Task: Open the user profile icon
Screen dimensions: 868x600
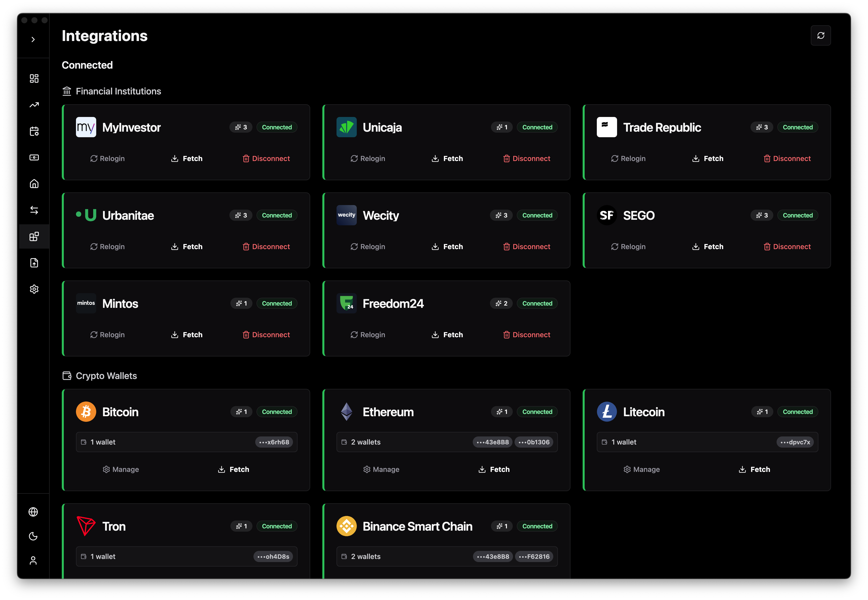Action: 33,561
